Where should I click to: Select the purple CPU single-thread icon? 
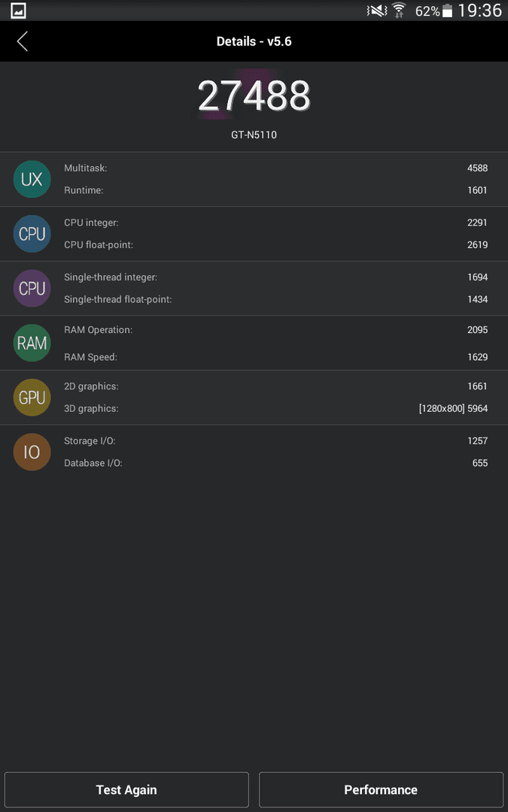[32, 289]
